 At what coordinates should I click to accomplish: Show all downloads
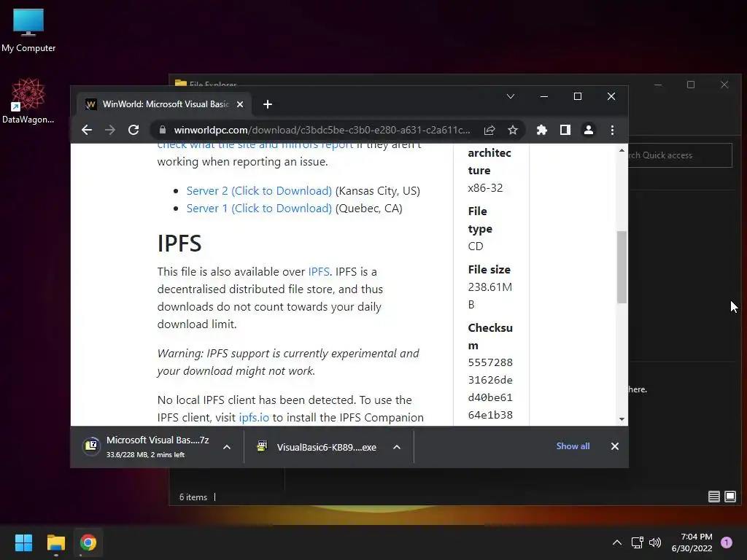(x=573, y=446)
